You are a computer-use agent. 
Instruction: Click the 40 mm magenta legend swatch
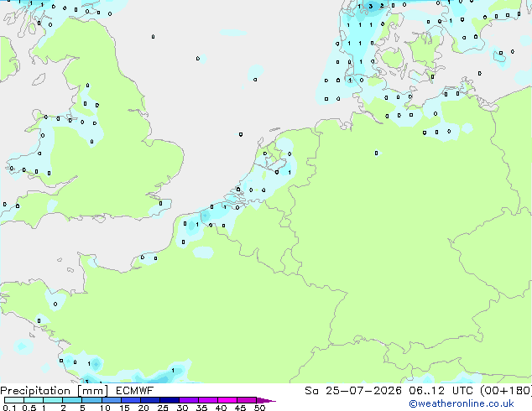[x=227, y=400]
